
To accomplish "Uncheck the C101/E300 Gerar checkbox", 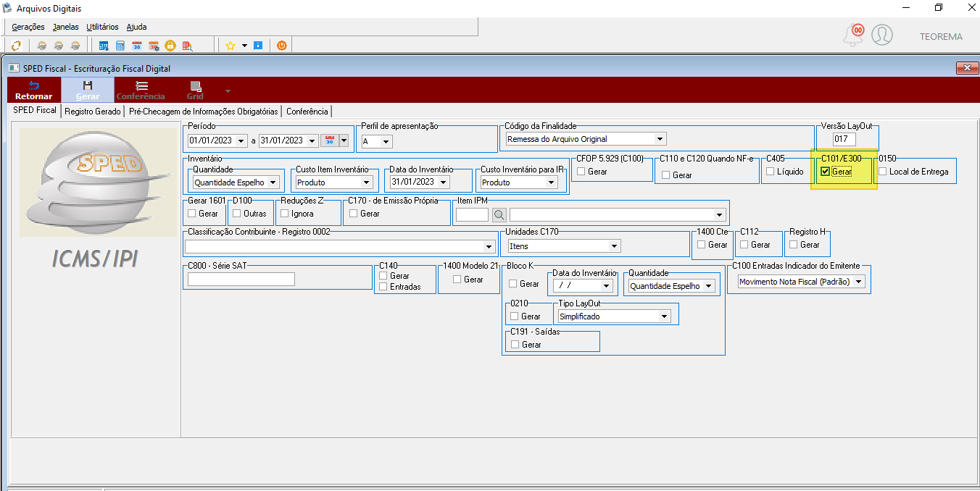I will click(825, 172).
